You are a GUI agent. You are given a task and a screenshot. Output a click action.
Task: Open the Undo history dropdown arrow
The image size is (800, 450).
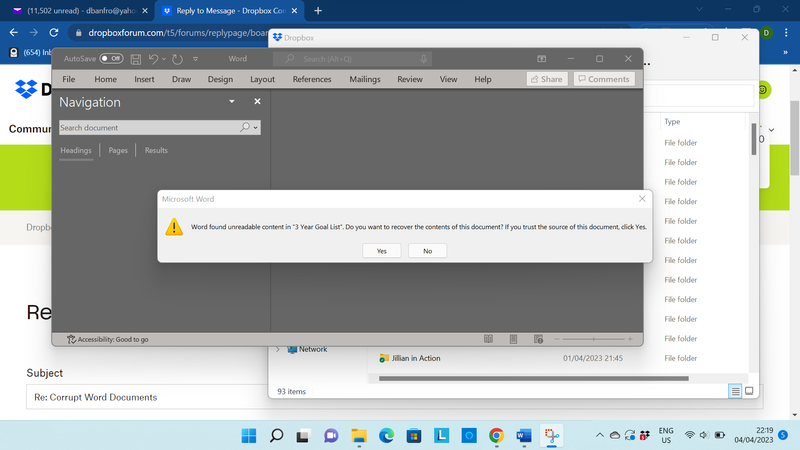tap(164, 59)
